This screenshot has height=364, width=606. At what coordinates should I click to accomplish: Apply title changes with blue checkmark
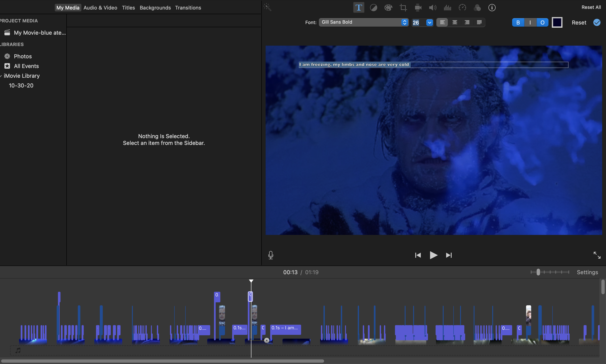pyautogui.click(x=597, y=22)
